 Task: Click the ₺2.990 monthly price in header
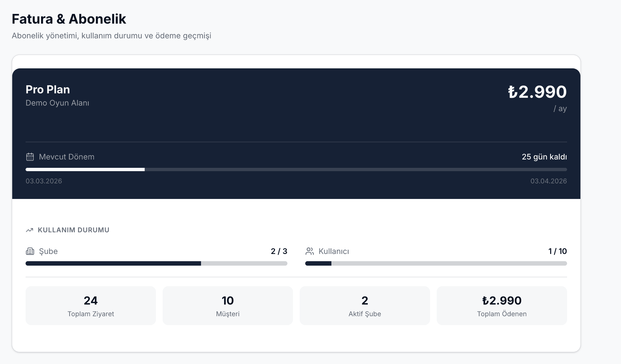537,92
